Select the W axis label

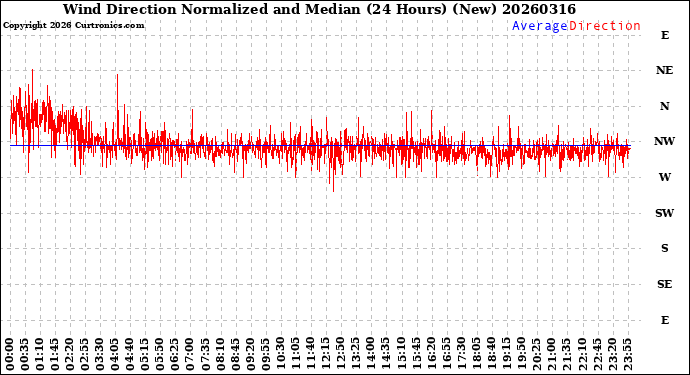pyautogui.click(x=664, y=177)
